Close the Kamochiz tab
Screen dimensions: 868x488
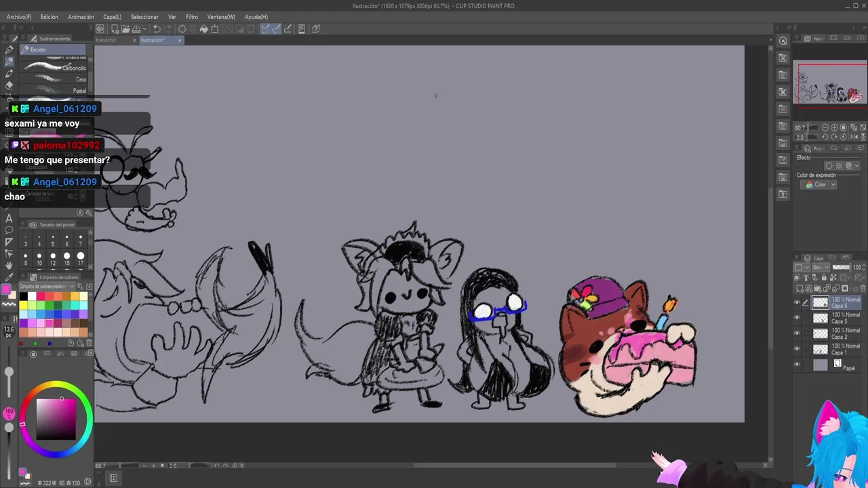134,40
